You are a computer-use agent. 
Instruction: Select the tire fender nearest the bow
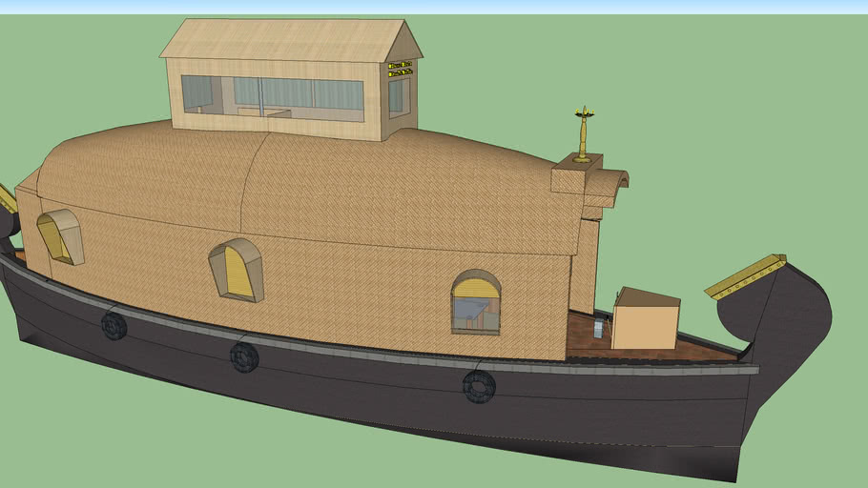point(479,386)
